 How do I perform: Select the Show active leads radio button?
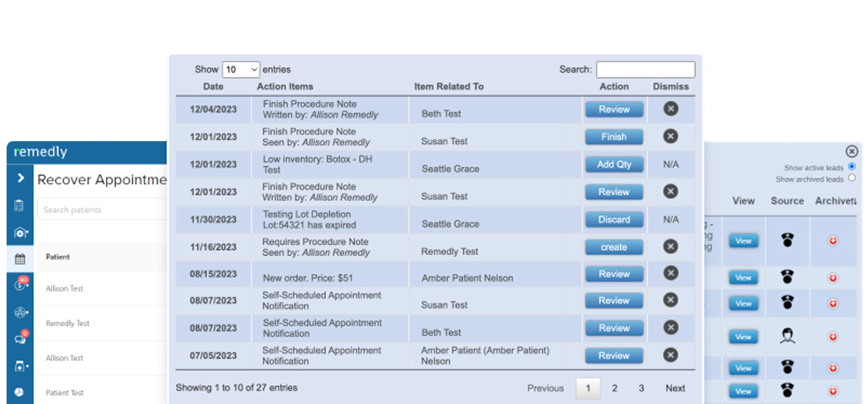pyautogui.click(x=851, y=167)
